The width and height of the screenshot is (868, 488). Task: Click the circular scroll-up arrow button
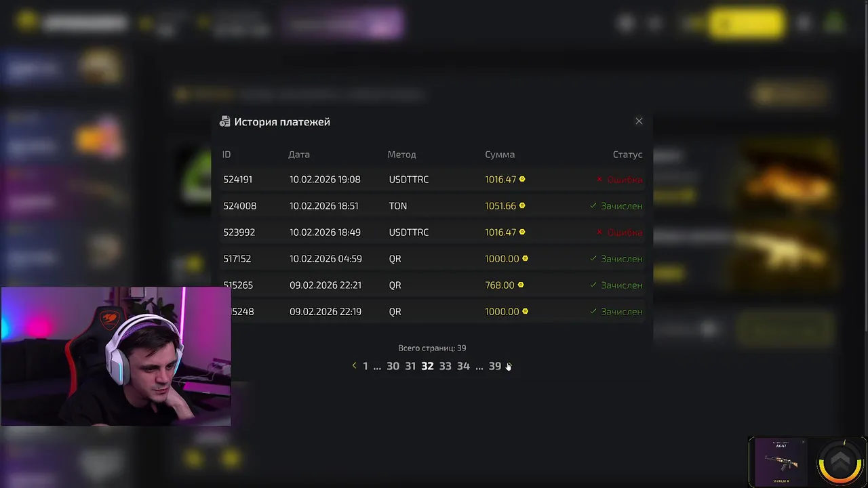coord(840,462)
